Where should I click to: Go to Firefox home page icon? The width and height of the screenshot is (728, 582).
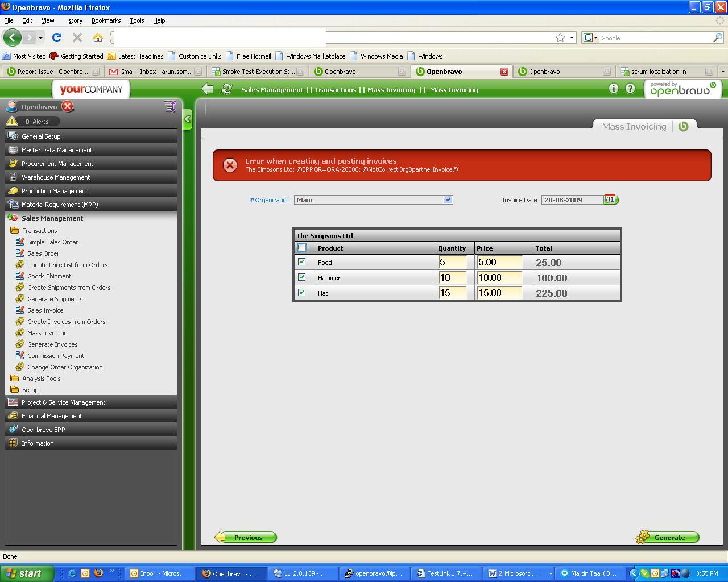pos(98,38)
